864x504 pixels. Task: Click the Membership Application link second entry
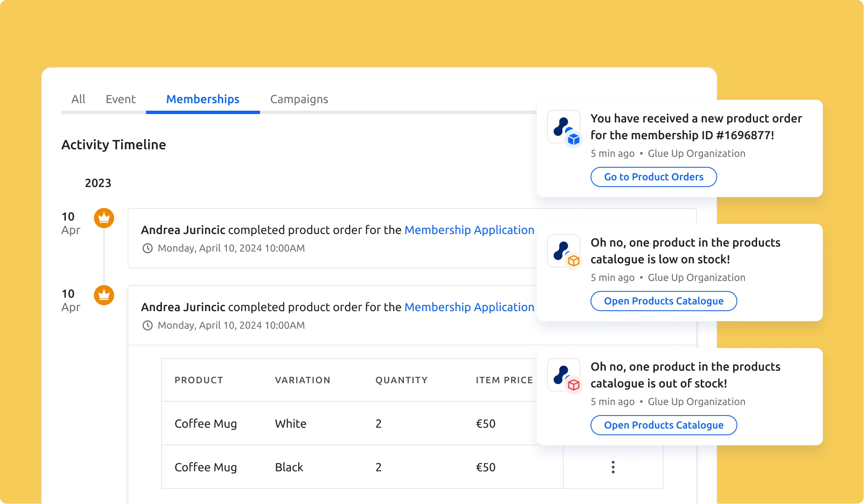468,306
